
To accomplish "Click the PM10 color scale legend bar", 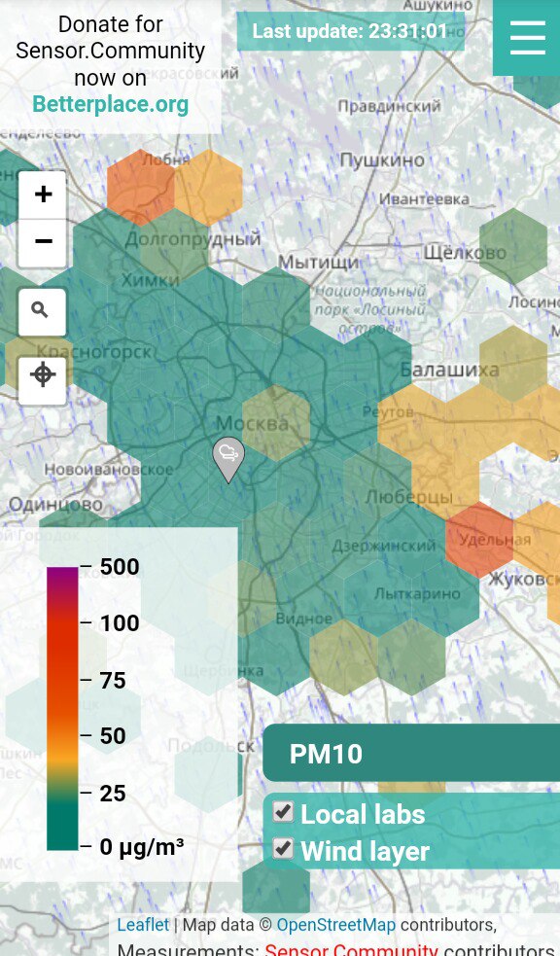I will pyautogui.click(x=63, y=708).
